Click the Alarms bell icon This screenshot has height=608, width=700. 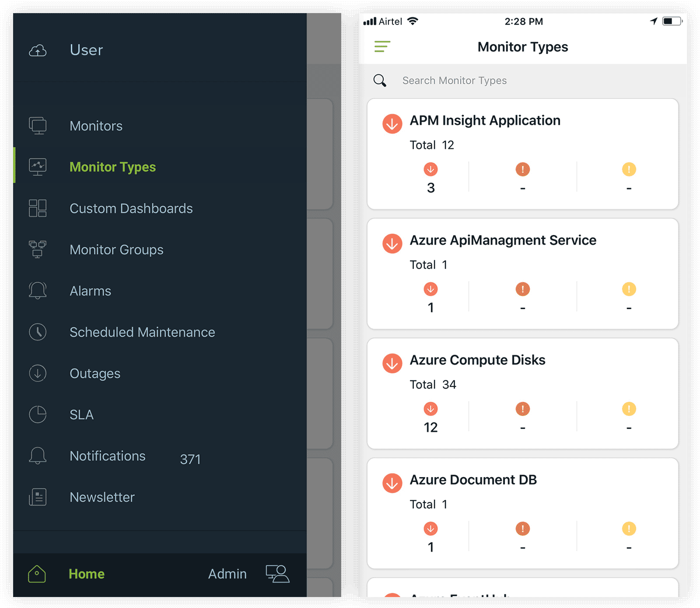coord(38,291)
